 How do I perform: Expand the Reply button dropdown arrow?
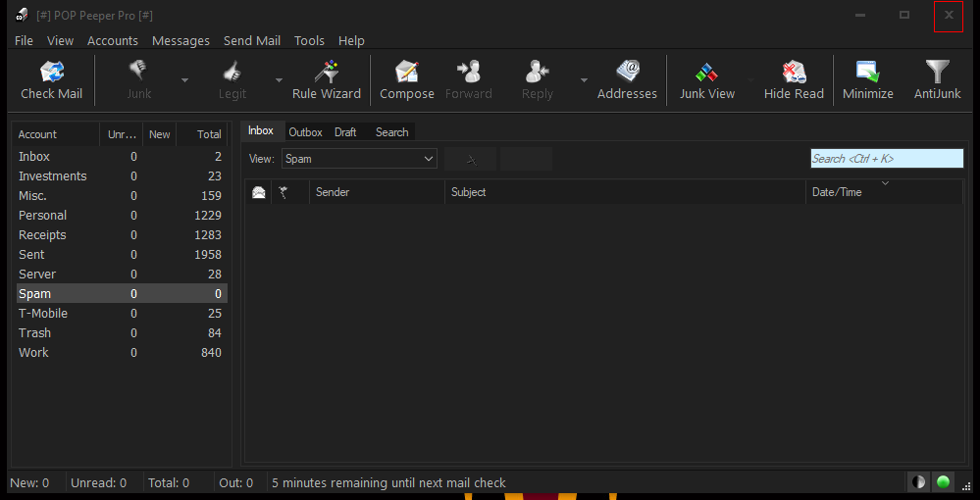(x=584, y=80)
